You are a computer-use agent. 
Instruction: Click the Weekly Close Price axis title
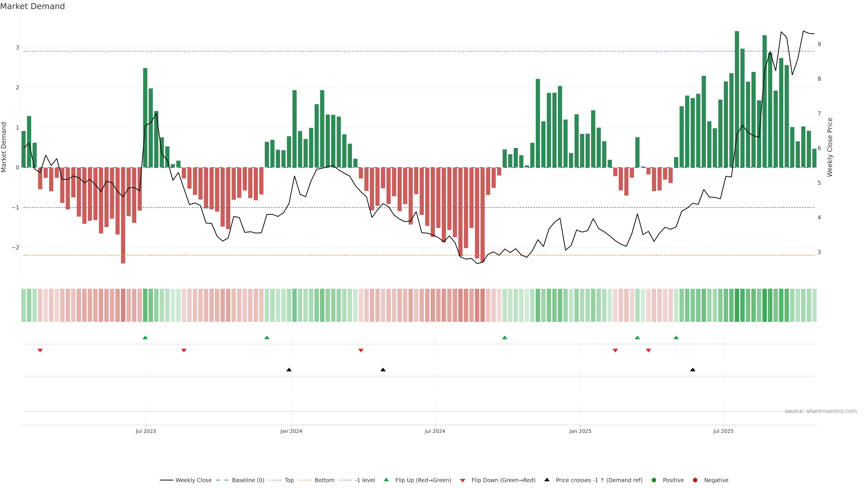830,147
